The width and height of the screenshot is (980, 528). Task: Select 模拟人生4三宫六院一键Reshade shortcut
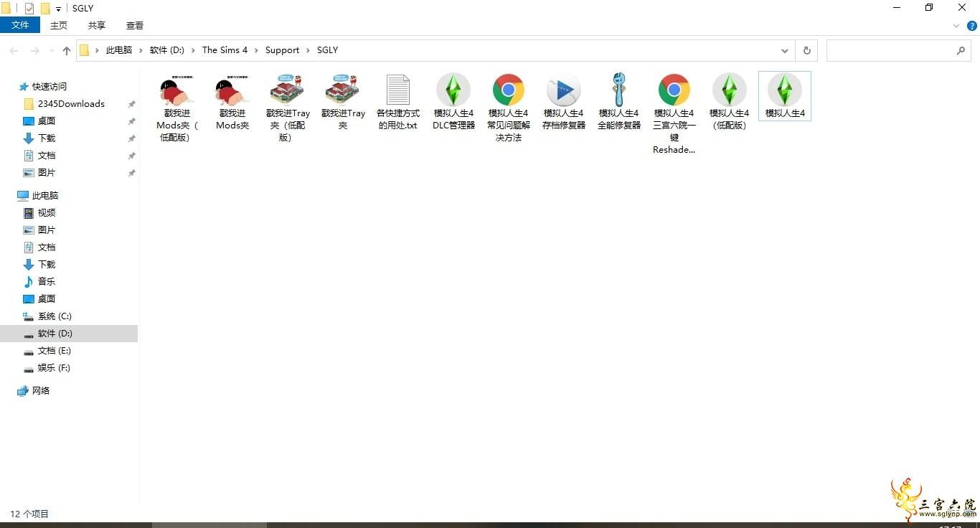[x=674, y=90]
